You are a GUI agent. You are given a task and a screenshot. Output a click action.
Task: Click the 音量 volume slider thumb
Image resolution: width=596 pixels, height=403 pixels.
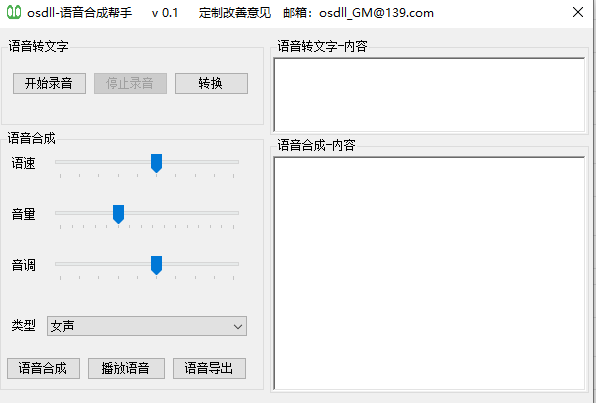pos(118,214)
